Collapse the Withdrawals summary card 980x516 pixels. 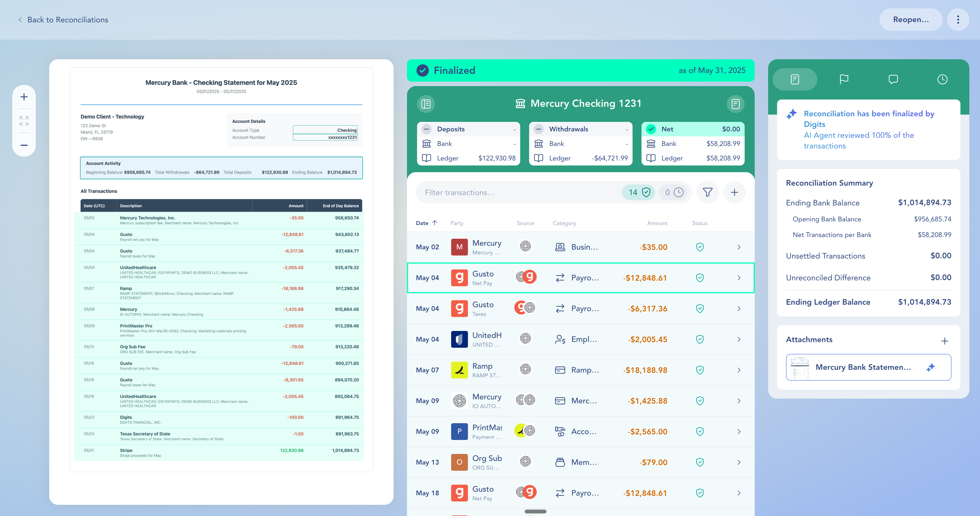click(x=538, y=129)
